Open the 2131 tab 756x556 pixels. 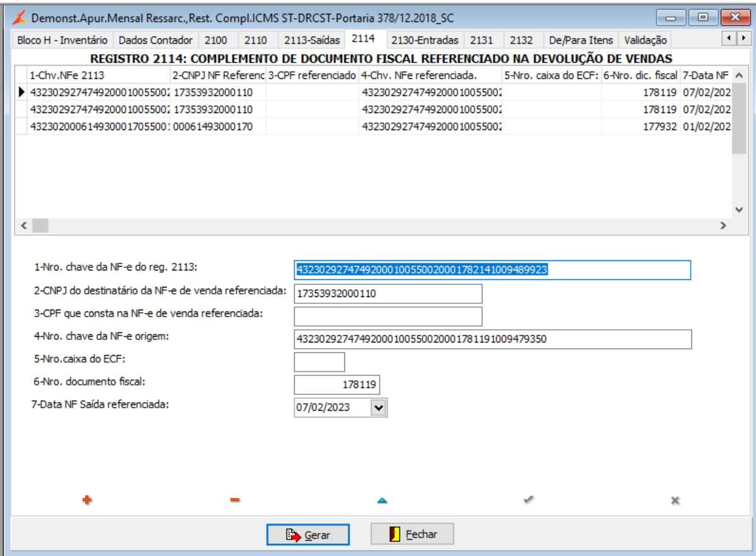pos(482,40)
